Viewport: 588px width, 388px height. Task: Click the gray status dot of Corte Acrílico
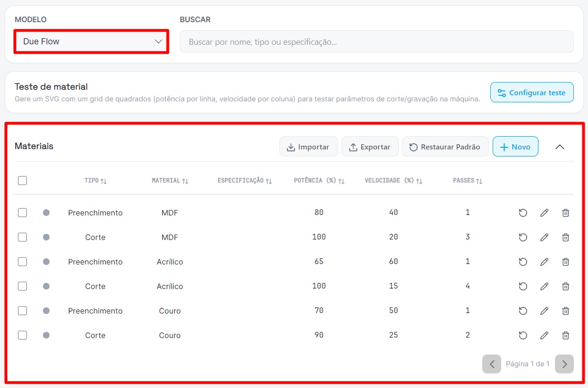pyautogui.click(x=46, y=286)
